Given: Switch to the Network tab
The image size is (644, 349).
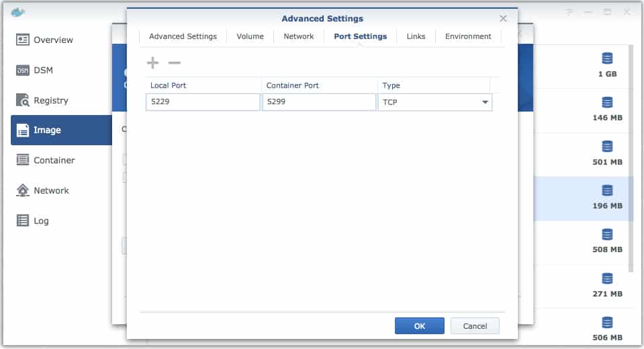Looking at the screenshot, I should [x=299, y=36].
